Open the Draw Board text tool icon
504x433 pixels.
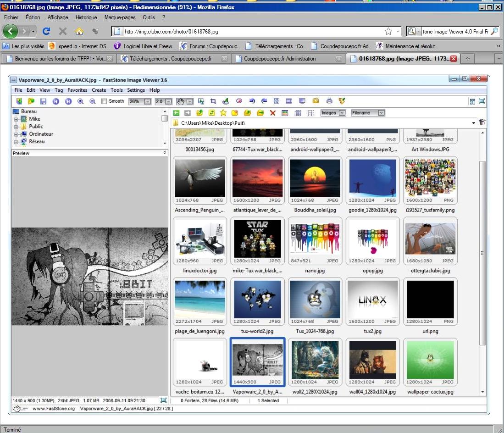pyautogui.click(x=226, y=101)
